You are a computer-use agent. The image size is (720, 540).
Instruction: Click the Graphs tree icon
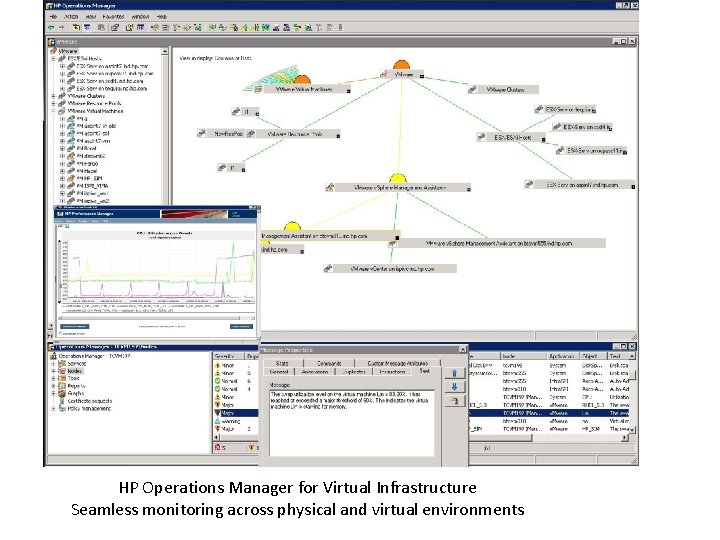(62, 394)
